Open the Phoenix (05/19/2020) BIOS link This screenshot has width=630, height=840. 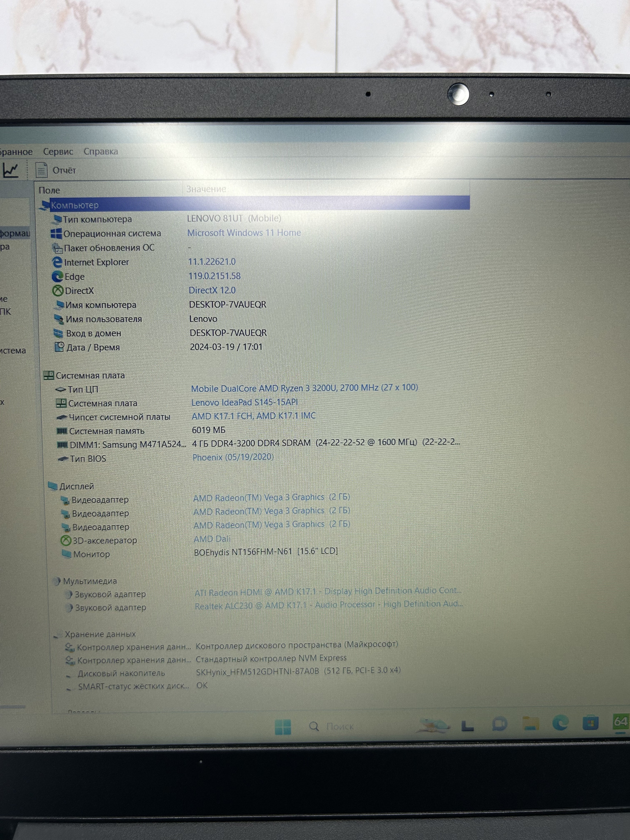point(233,457)
